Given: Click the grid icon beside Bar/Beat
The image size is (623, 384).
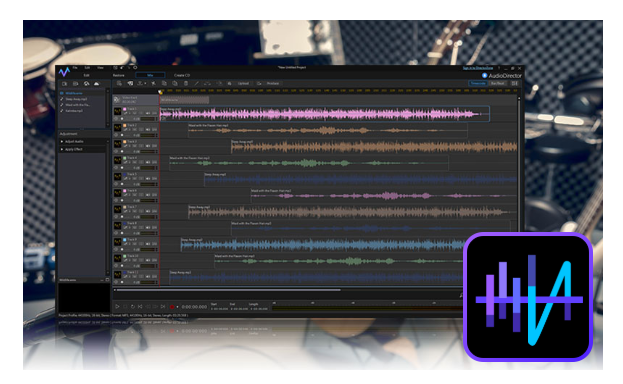Looking at the screenshot, I should (x=515, y=83).
